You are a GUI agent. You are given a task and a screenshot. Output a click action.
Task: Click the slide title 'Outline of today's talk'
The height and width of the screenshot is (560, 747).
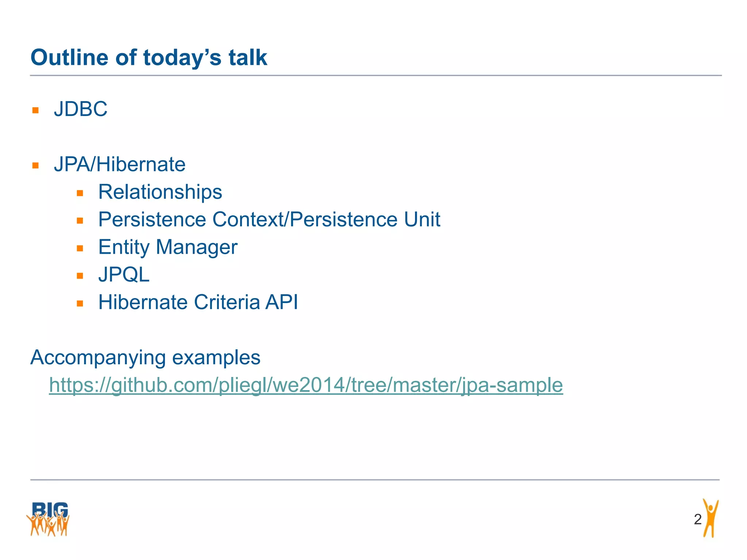click(149, 58)
